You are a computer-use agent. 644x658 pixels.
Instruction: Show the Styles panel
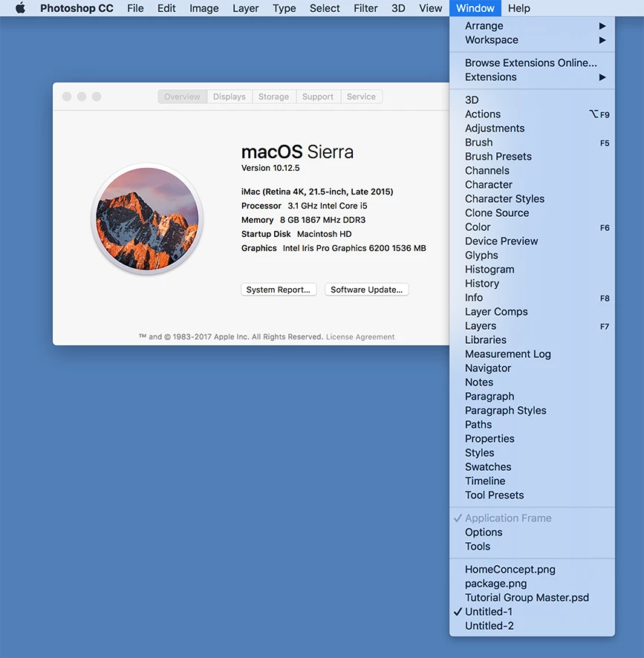[x=532, y=453]
